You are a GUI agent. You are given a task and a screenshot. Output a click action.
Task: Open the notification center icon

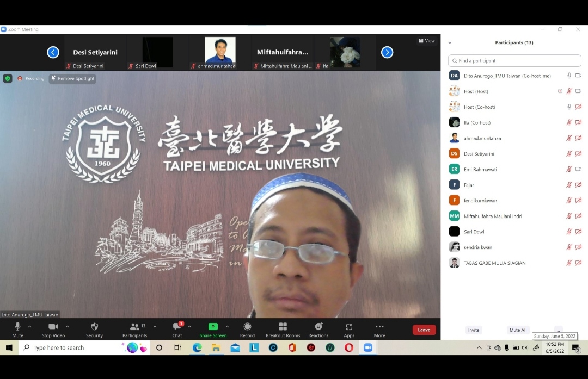click(577, 349)
